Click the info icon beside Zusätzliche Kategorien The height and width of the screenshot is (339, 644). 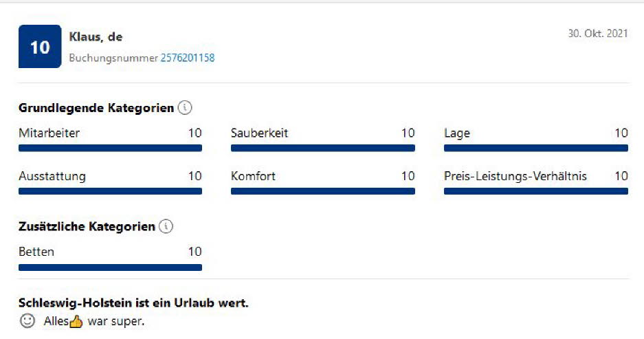(x=166, y=226)
